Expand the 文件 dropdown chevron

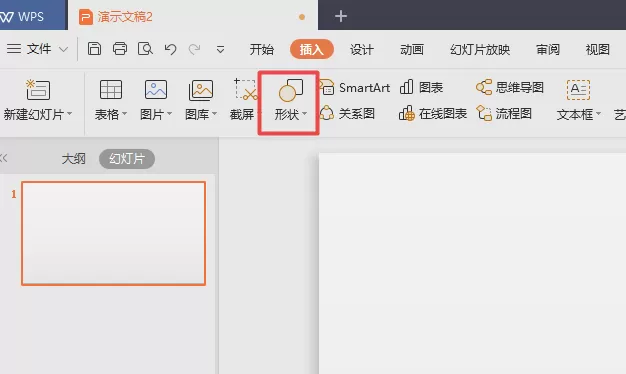click(63, 50)
